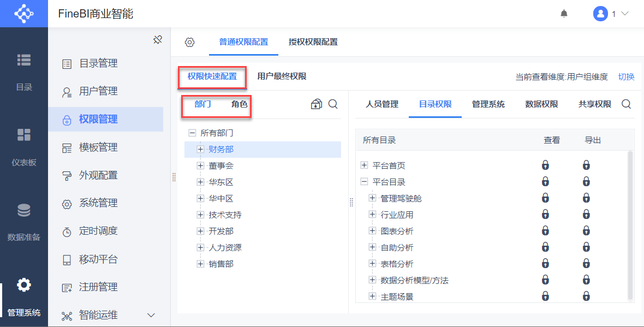Open search in the permissions tab bar
The width and height of the screenshot is (644, 327).
click(x=627, y=104)
